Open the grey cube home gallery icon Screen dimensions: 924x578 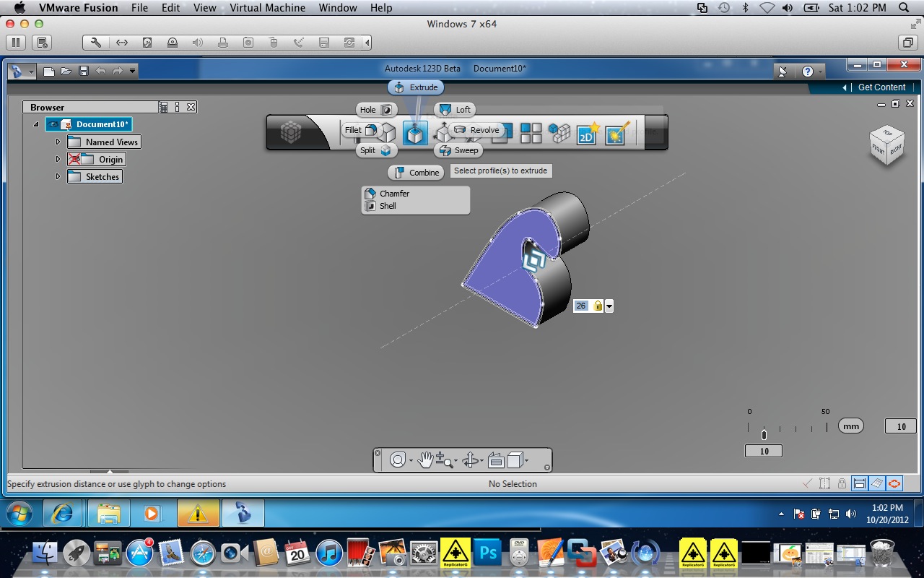tap(291, 132)
